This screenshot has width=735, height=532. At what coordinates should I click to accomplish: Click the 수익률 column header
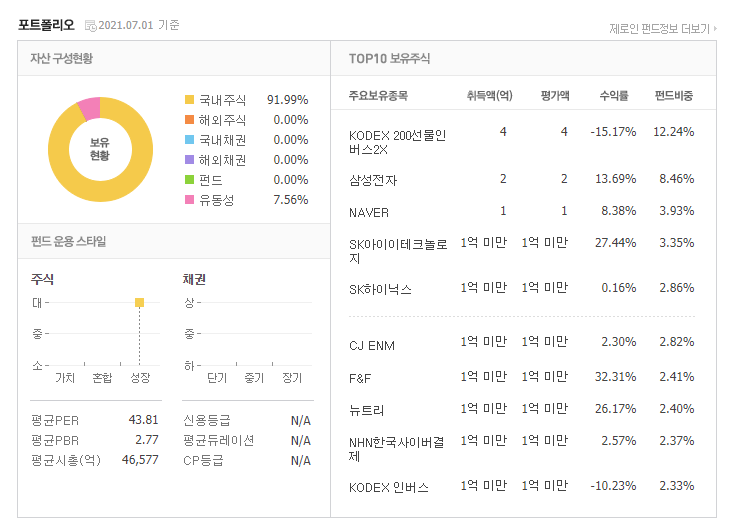click(614, 96)
